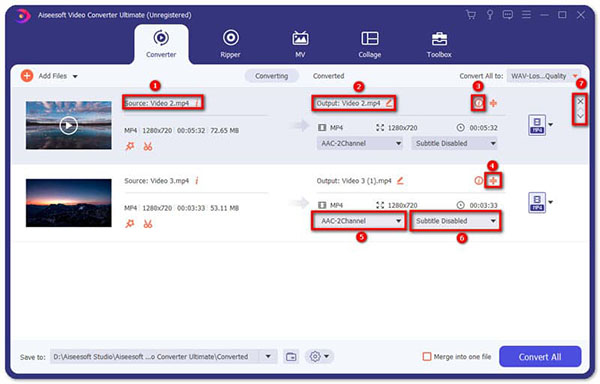This screenshot has height=384, width=600.
Task: Open the Save to path dropdown
Action: point(268,357)
